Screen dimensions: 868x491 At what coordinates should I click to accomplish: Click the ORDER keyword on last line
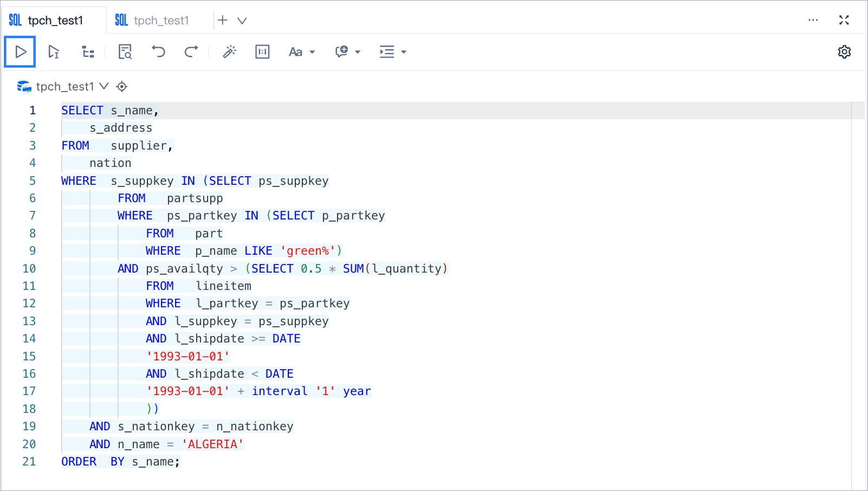tap(79, 462)
